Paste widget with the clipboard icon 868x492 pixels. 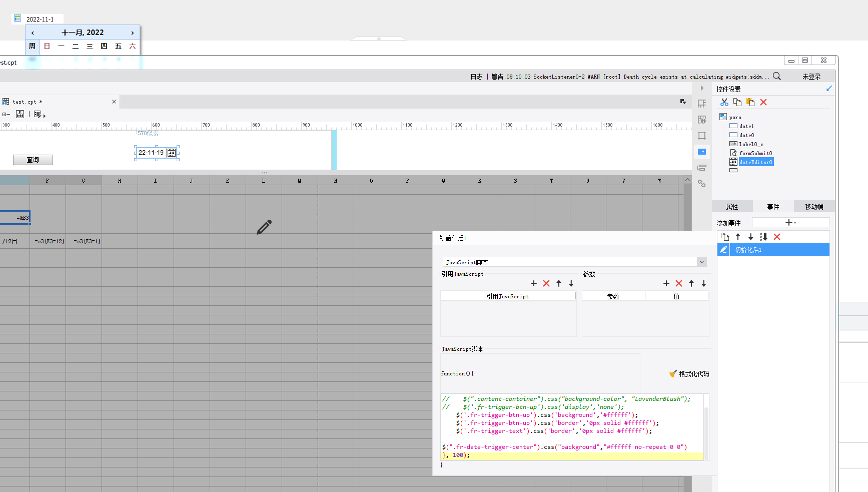coord(750,102)
